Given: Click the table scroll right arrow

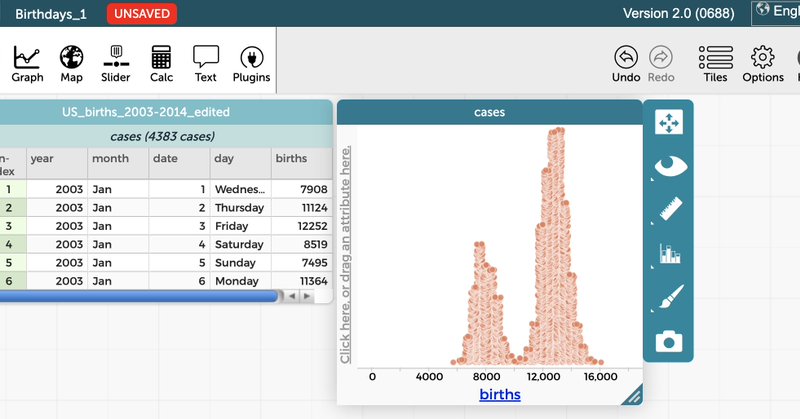Looking at the screenshot, I should 307,296.
